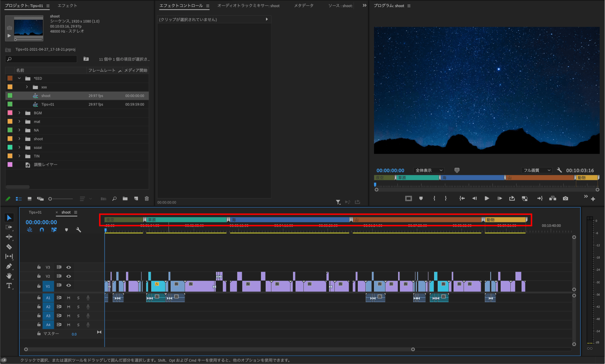Step forward one frame in Program monitor

[x=500, y=199]
